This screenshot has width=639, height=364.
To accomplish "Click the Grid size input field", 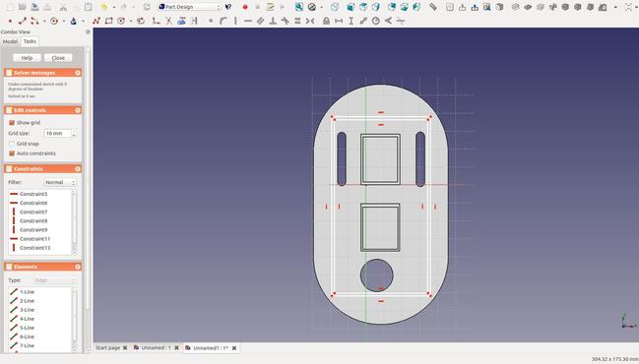I will point(58,133).
